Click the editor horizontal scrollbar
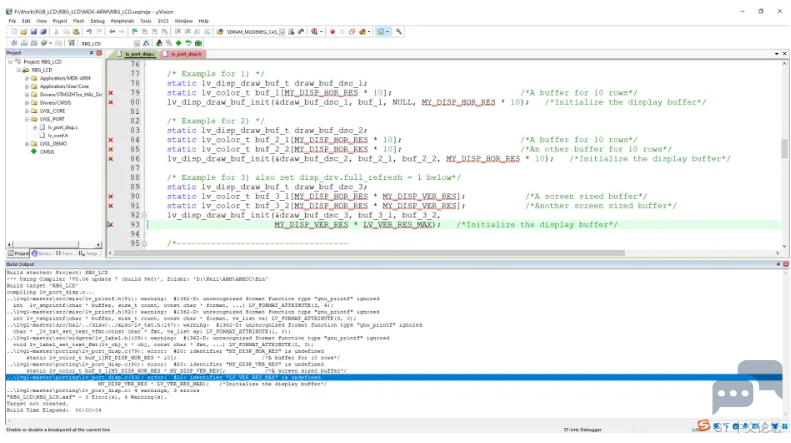791x443 pixels. click(x=369, y=253)
